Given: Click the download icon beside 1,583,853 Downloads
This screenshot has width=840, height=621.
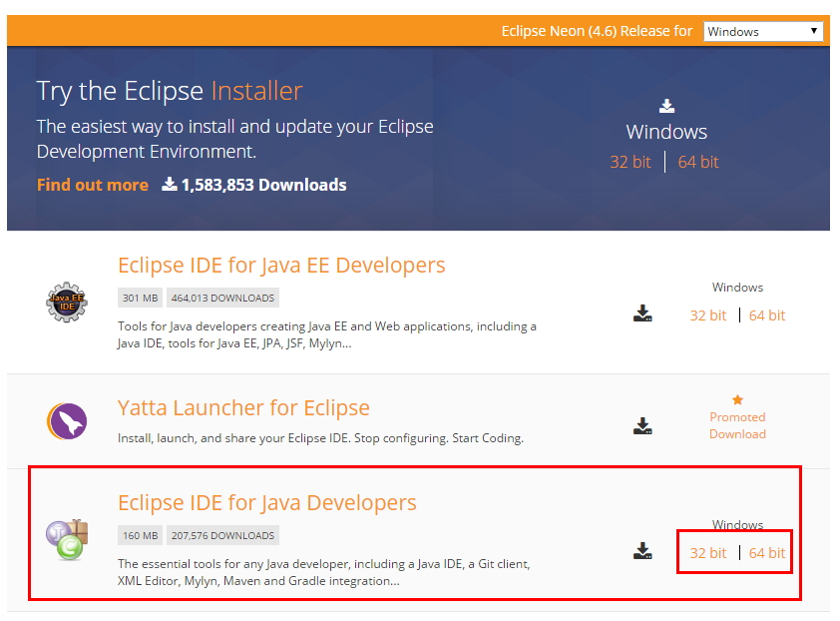Looking at the screenshot, I should pos(170,184).
